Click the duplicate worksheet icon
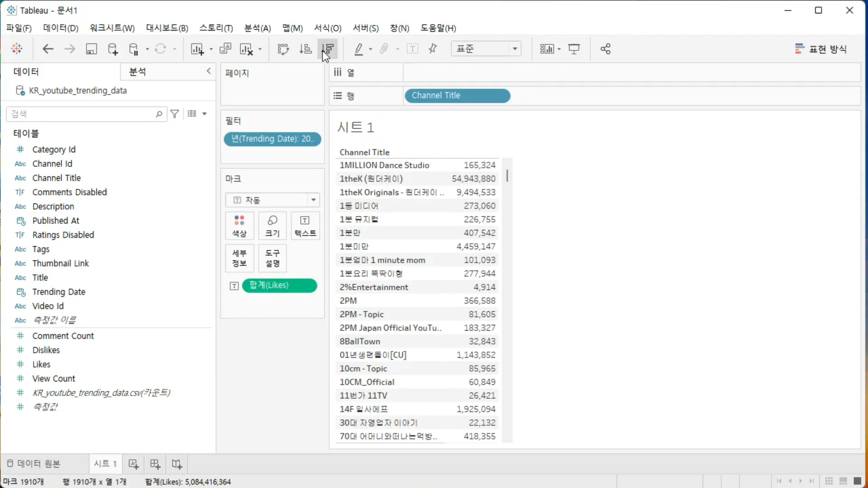 click(x=225, y=49)
